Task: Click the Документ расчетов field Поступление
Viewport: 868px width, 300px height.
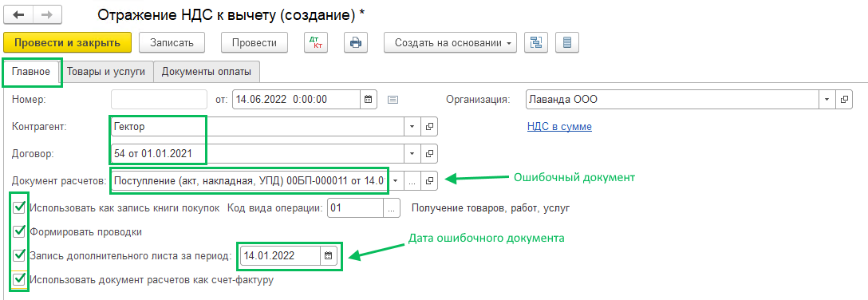Action: click(250, 180)
